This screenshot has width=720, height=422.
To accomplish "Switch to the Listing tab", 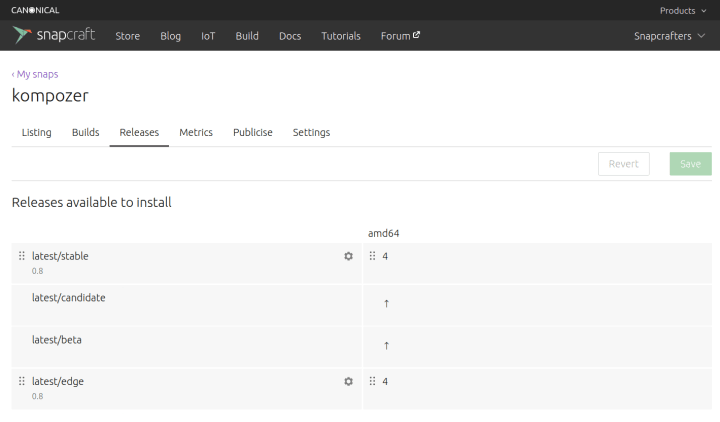I will pyautogui.click(x=37, y=132).
